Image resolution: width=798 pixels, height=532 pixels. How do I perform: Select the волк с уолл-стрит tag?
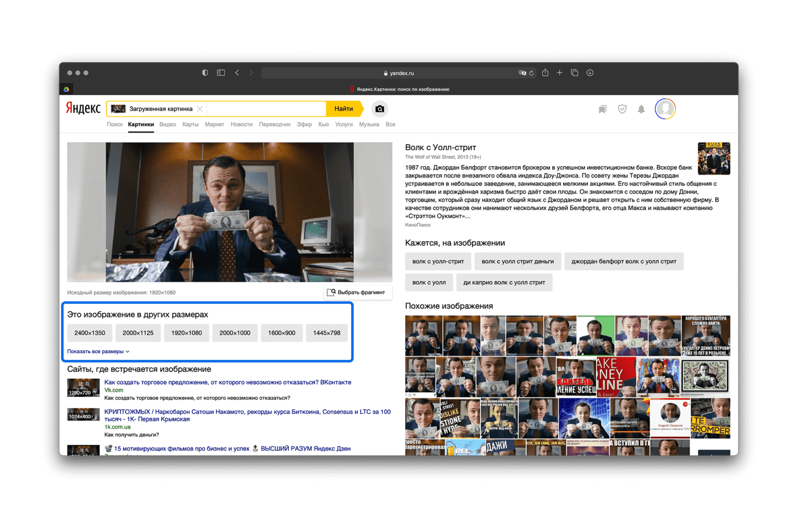(438, 261)
